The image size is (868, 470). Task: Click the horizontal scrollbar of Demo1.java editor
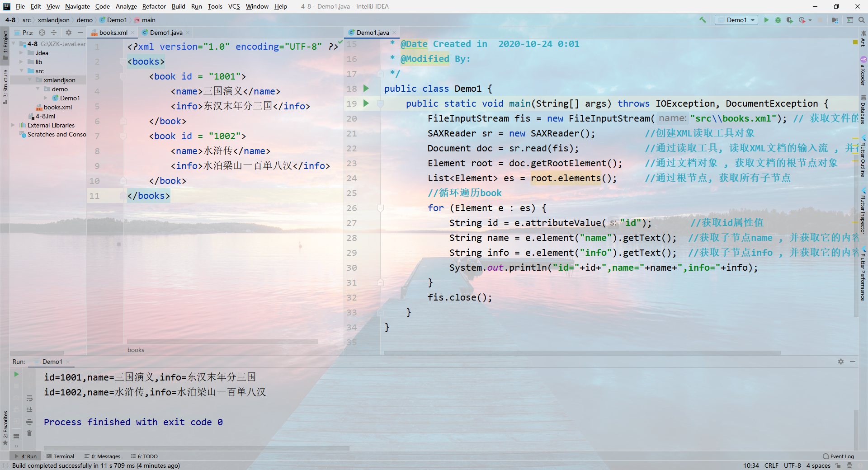582,353
